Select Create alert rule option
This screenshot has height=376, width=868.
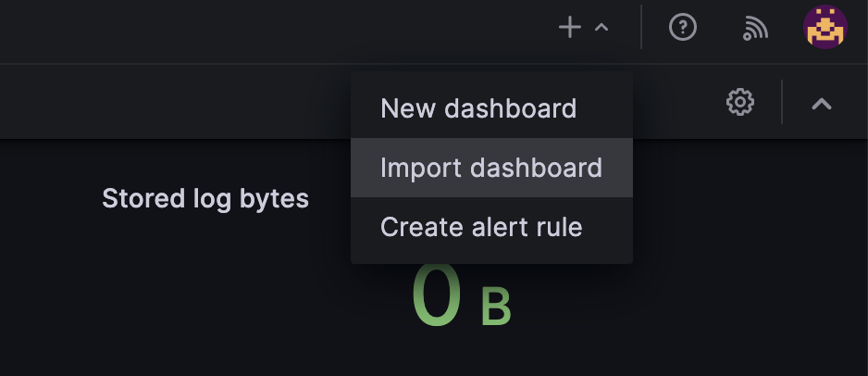coord(481,227)
